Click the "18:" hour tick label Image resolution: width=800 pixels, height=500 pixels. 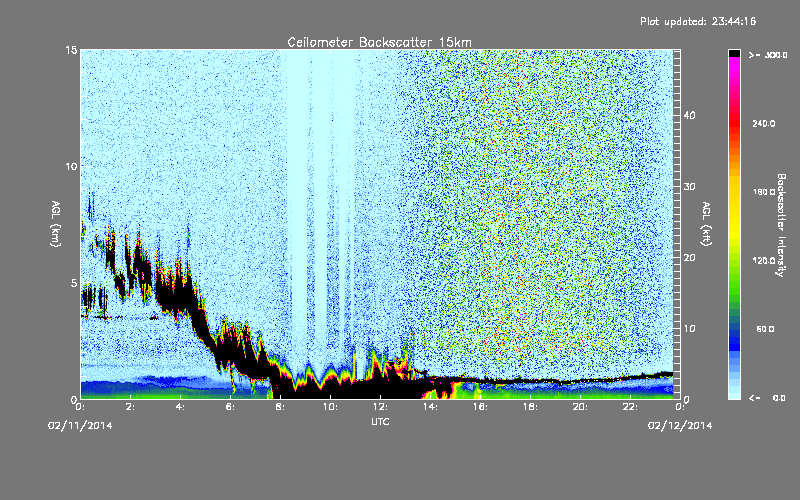530,407
